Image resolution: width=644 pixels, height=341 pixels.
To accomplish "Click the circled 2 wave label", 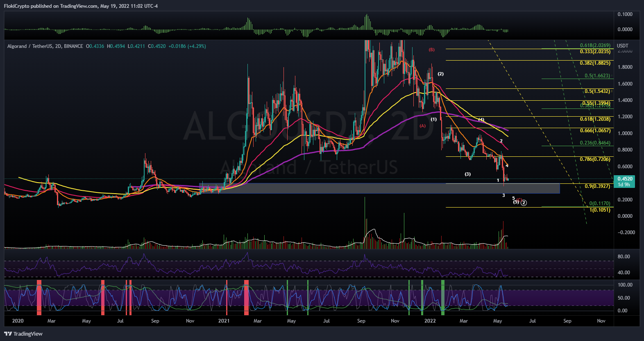I will click(524, 203).
